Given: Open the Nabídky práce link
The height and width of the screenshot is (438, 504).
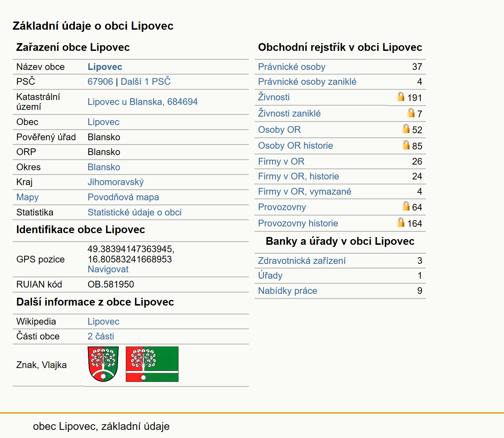Looking at the screenshot, I should point(287,291).
